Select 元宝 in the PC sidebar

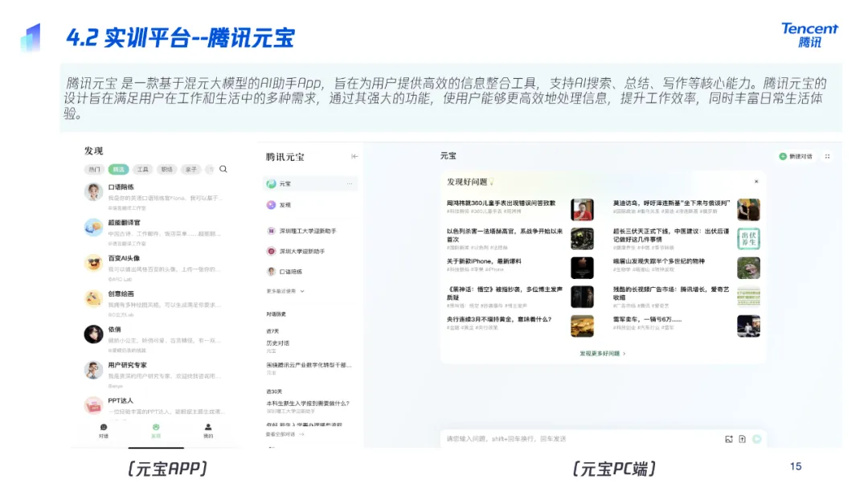point(310,184)
